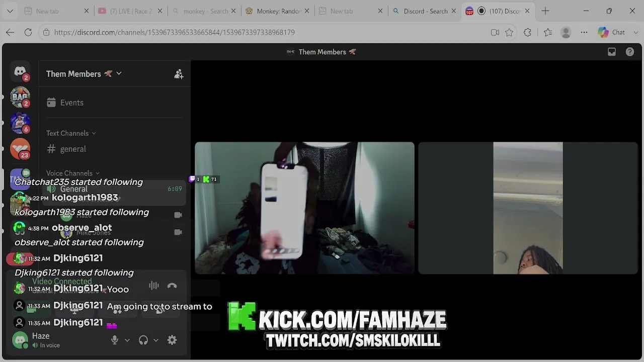
Task: Click the camera icon in address bar
Action: 495,32
